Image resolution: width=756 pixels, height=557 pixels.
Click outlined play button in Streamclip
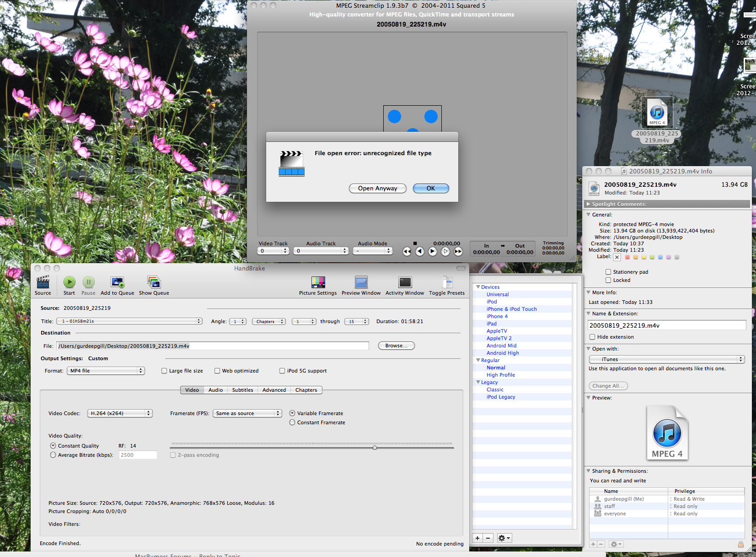click(x=445, y=251)
